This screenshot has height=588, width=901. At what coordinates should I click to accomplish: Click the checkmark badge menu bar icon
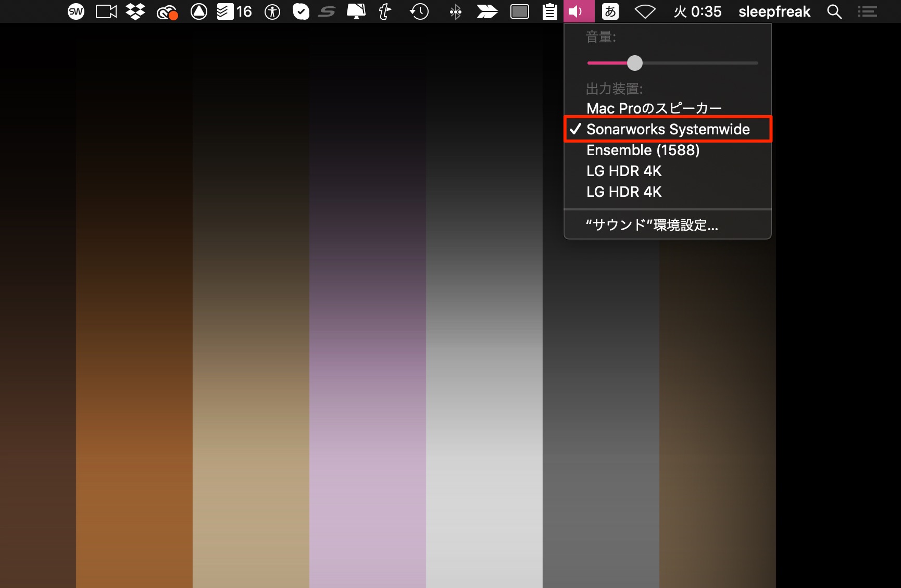click(301, 11)
